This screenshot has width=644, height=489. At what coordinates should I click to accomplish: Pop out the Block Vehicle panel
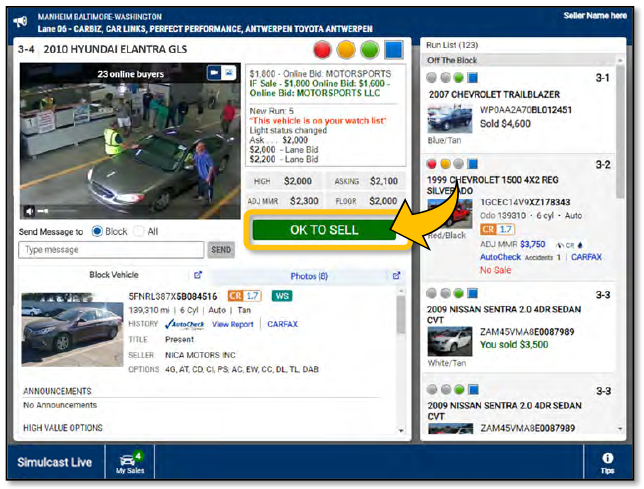[x=197, y=275]
